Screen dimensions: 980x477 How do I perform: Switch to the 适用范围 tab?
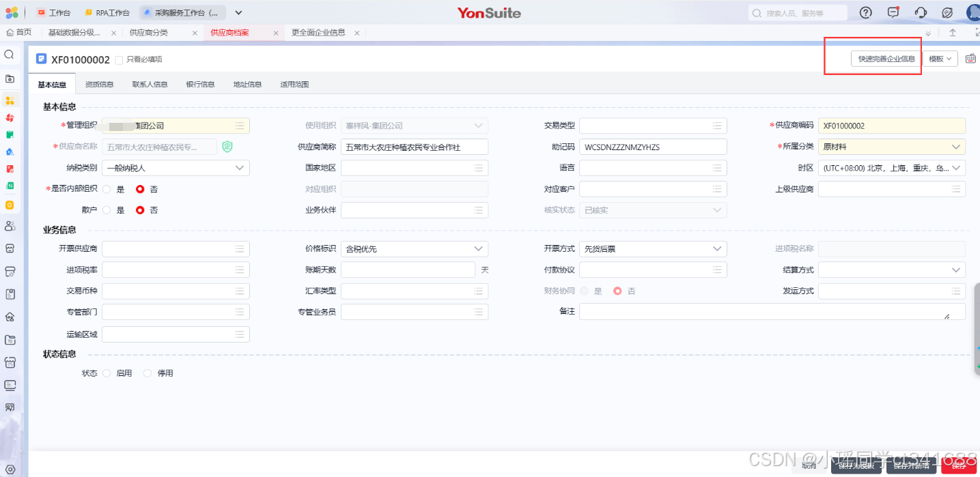[x=294, y=85]
